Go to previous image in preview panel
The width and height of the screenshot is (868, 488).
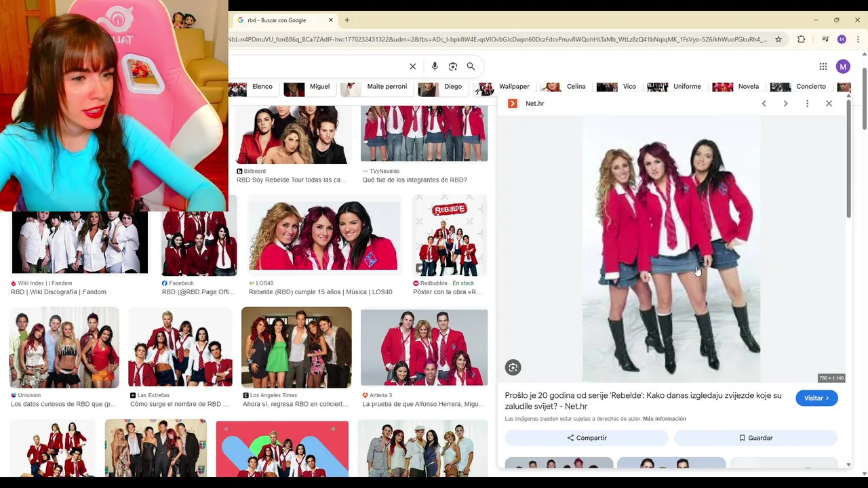coord(764,104)
